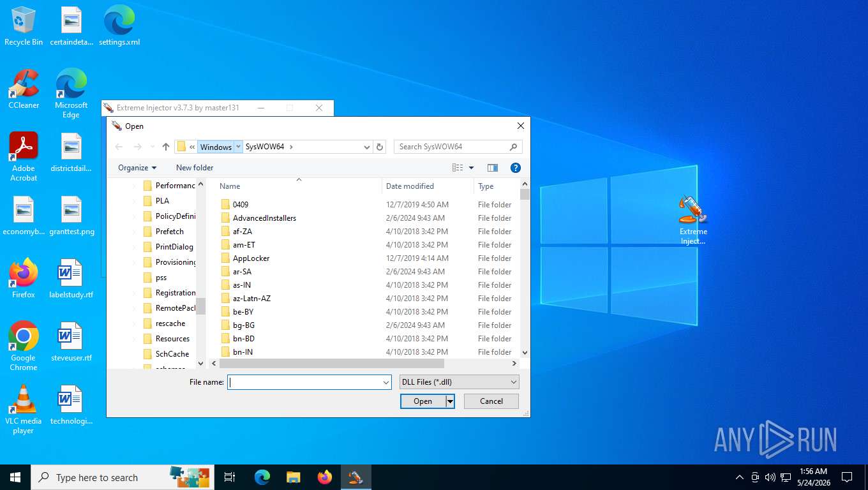Select Google Chrome desktop shortcut
Screen dimensions: 868x490
[x=24, y=346]
